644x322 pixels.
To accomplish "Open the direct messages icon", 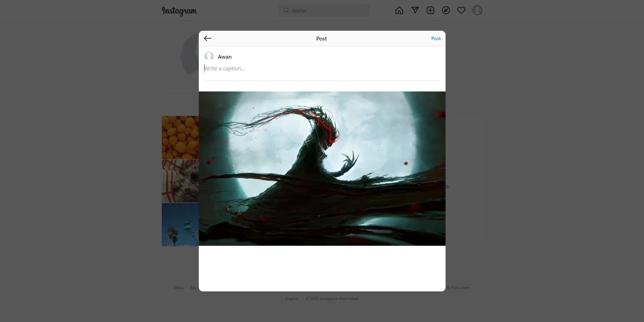I will [x=415, y=10].
